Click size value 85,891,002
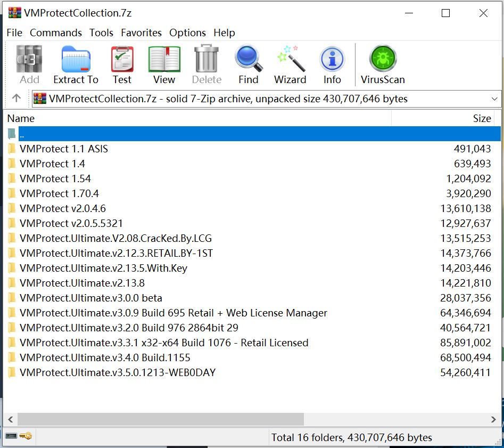Viewport: 504px width, 448px height. click(x=466, y=343)
